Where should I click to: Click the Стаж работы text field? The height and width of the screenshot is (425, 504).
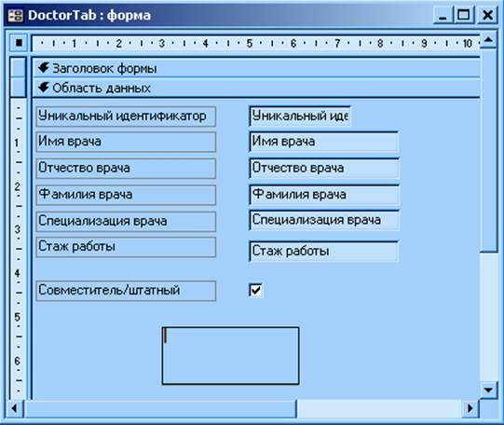coord(324,252)
